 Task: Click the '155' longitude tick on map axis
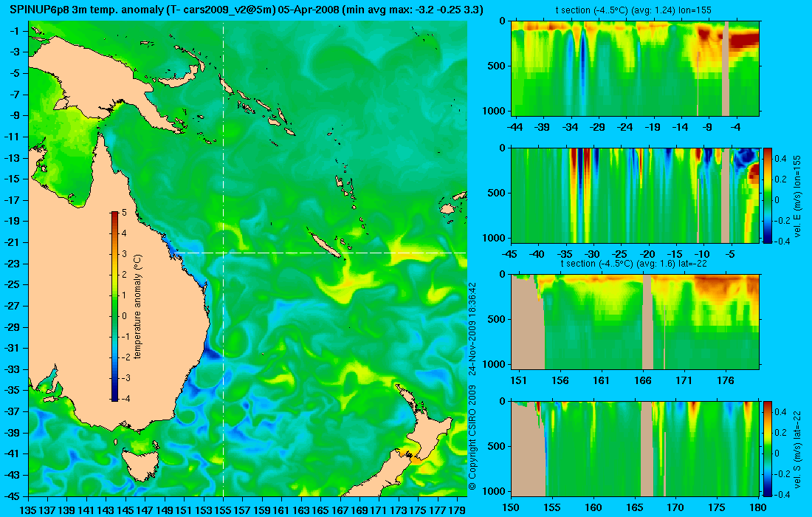(x=223, y=510)
